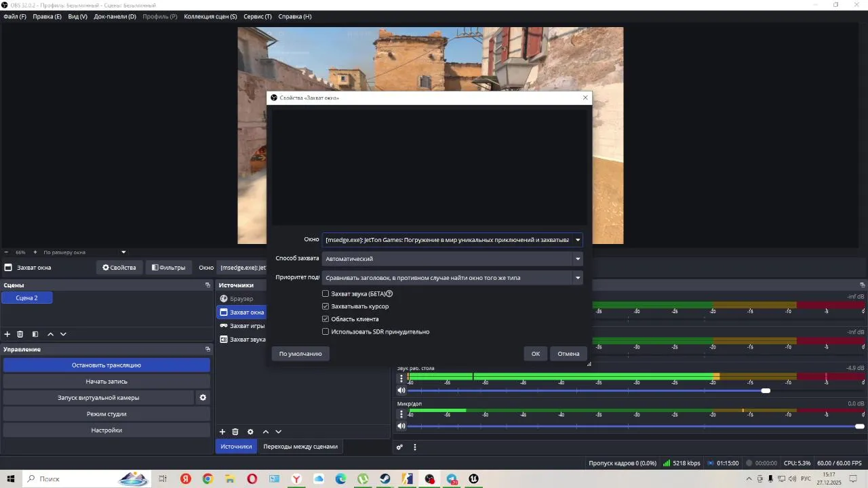Open preview scaling По размеру окна dropdown

point(85,252)
